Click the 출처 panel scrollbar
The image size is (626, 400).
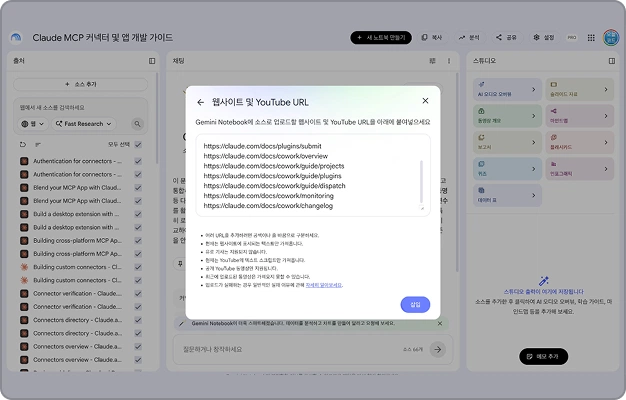[x=157, y=118]
